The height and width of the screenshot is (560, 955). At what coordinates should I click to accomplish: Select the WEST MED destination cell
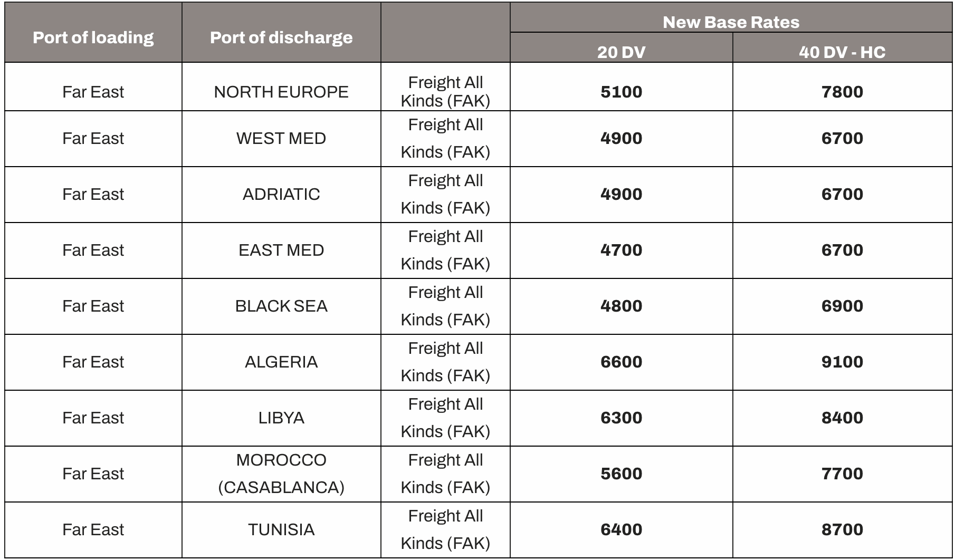[281, 138]
